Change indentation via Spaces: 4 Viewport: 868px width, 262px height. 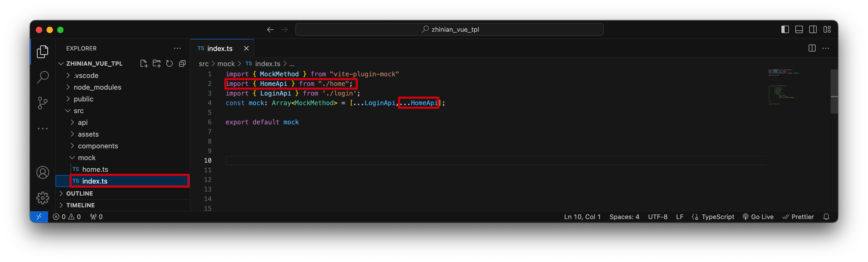[x=624, y=217]
